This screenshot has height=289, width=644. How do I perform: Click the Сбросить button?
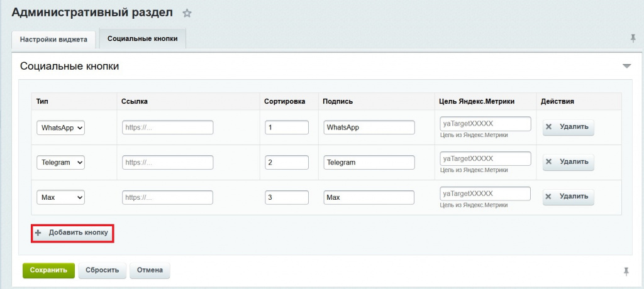click(x=103, y=271)
